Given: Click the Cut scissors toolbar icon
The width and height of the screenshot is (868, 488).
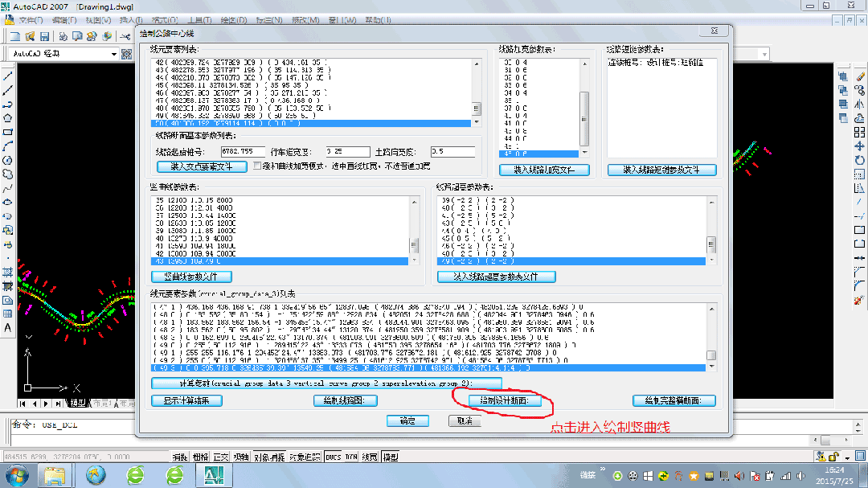Looking at the screenshot, I should (125, 36).
